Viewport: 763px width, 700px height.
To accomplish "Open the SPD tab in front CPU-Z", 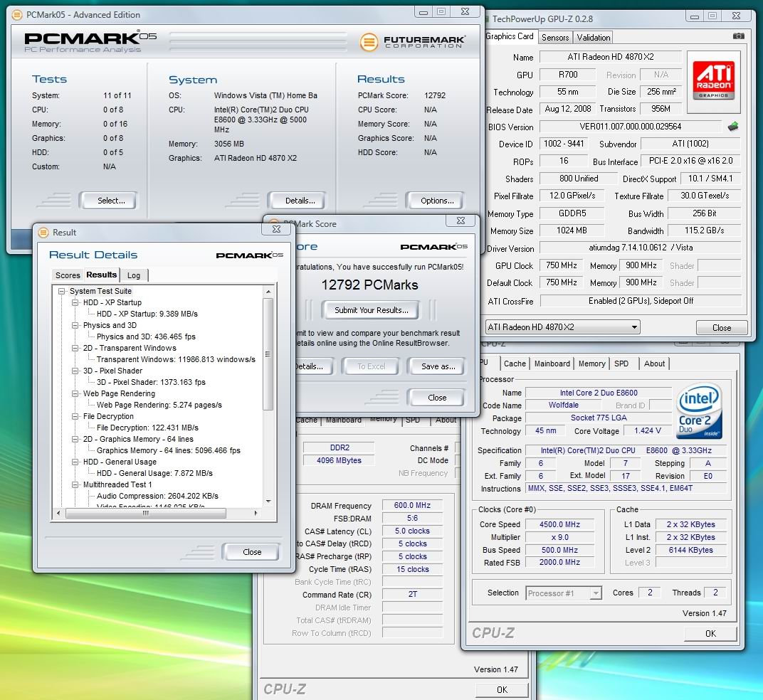I will click(621, 364).
